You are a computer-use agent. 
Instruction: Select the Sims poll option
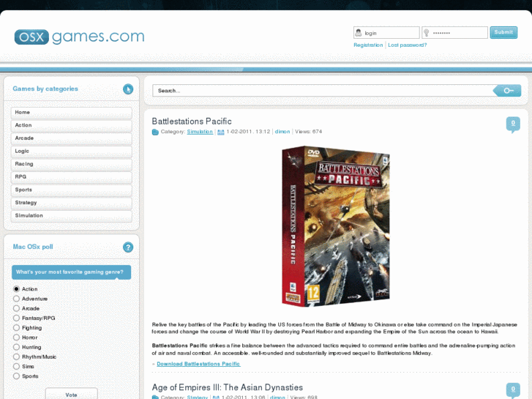pyautogui.click(x=16, y=366)
